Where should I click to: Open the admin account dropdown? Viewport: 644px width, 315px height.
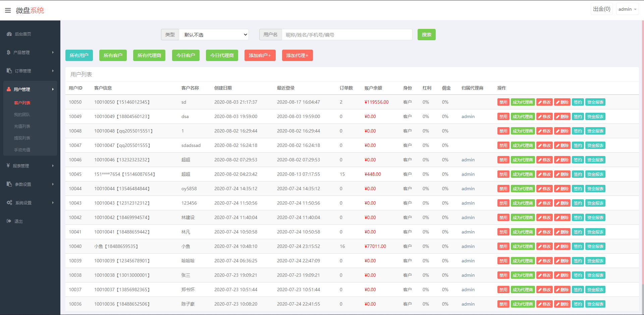(627, 9)
